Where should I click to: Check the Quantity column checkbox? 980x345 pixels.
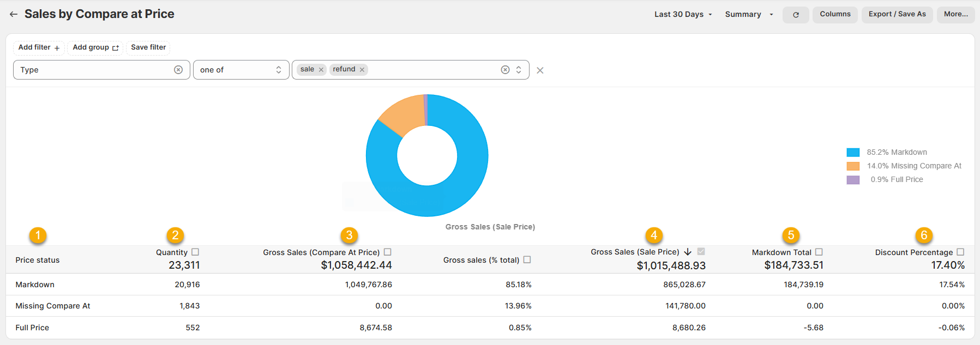coord(195,252)
